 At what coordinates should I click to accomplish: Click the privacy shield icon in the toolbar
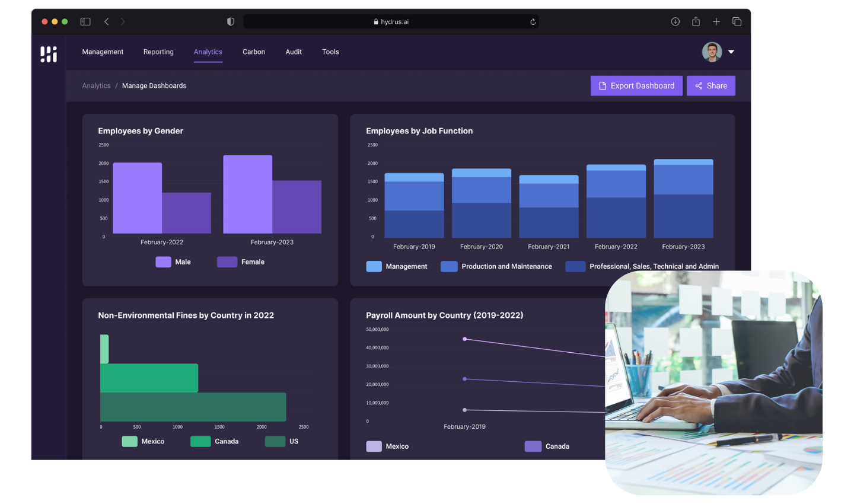[230, 21]
